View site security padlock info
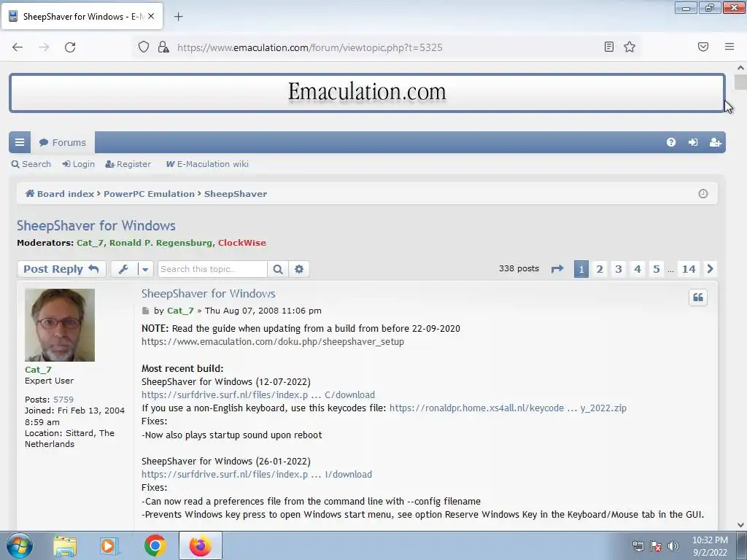The height and width of the screenshot is (560, 747). tap(163, 47)
